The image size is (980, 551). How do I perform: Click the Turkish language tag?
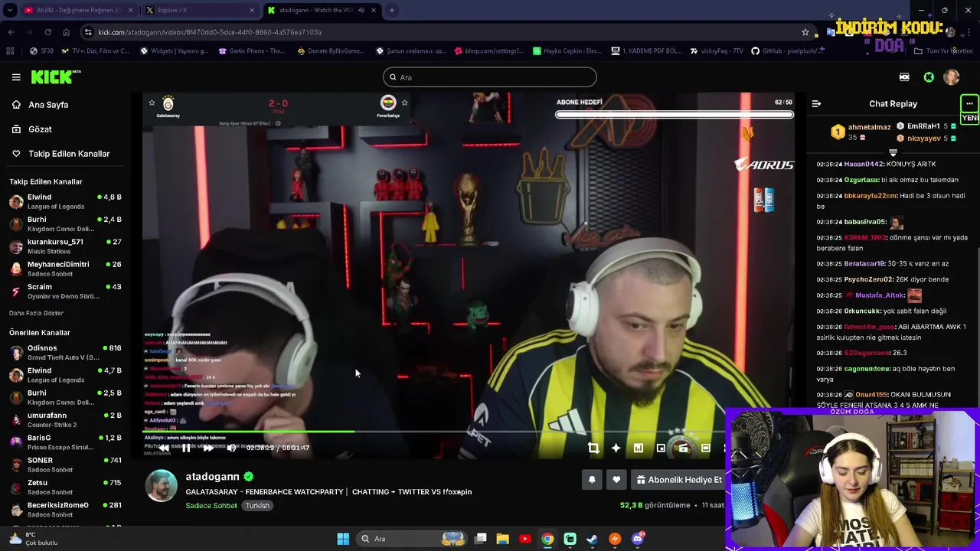pos(257,506)
